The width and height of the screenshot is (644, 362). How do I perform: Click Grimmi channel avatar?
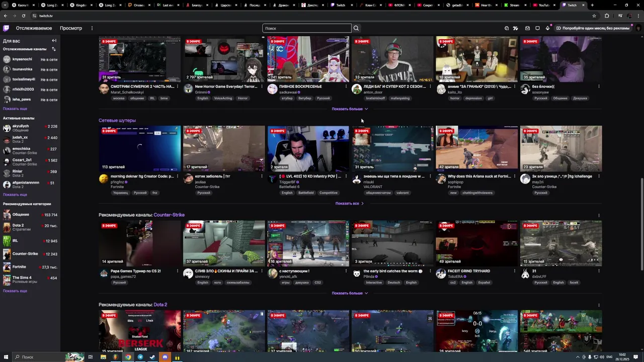coord(188,89)
